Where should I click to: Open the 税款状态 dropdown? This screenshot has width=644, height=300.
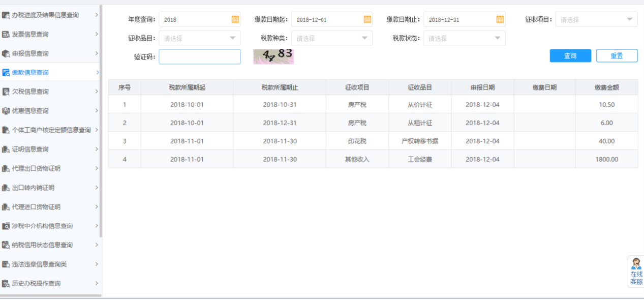coord(465,38)
